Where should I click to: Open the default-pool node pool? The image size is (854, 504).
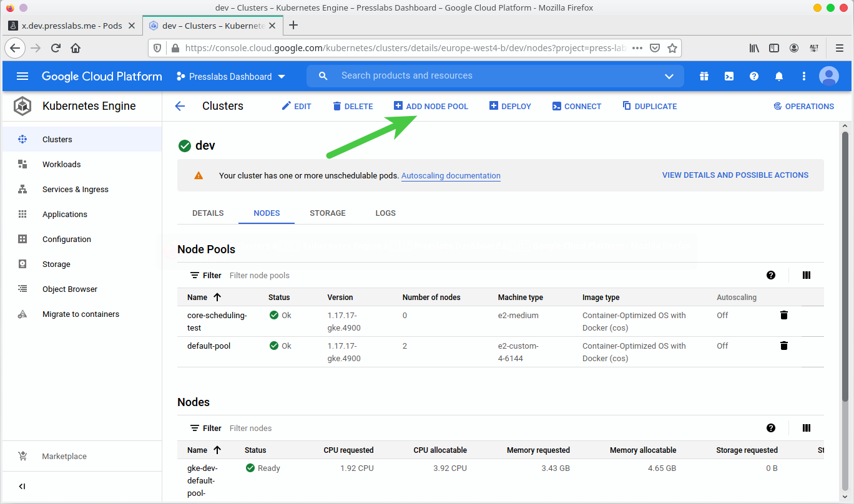209,346
